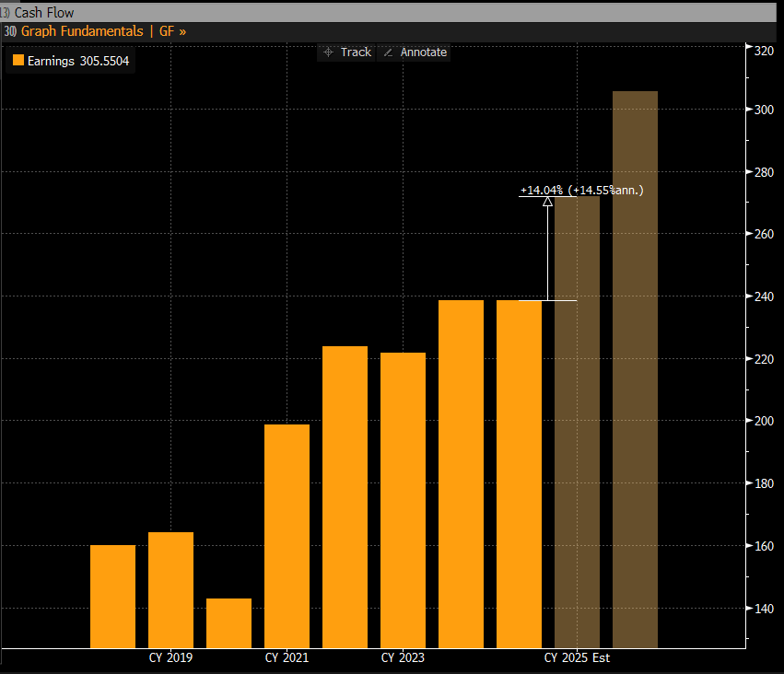Open the Cash Flow section header
This screenshot has height=674, width=784.
pyautogui.click(x=44, y=13)
